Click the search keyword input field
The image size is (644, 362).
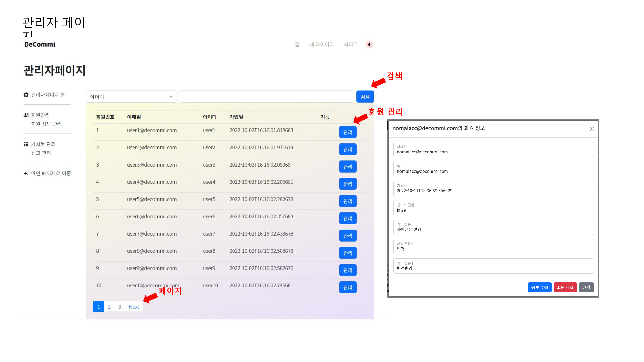267,97
